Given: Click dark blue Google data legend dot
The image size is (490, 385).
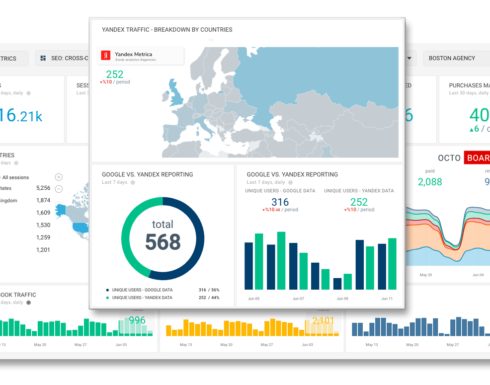Looking at the screenshot, I should point(107,290).
